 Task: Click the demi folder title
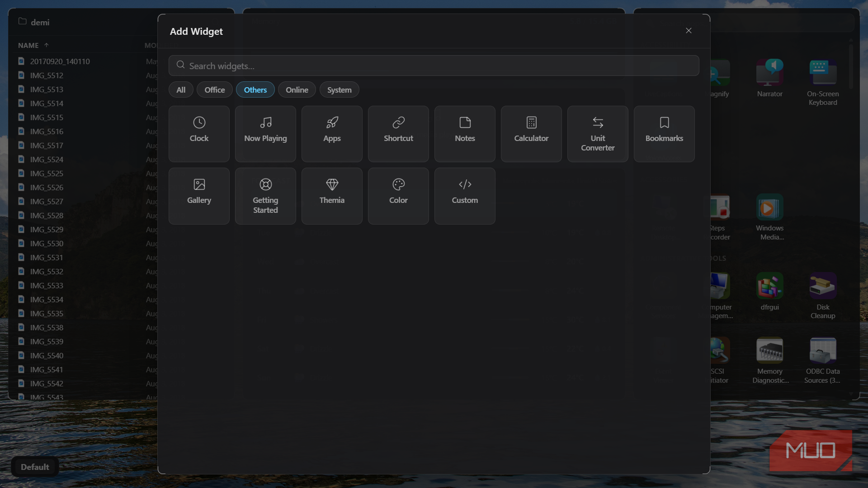coord(40,22)
